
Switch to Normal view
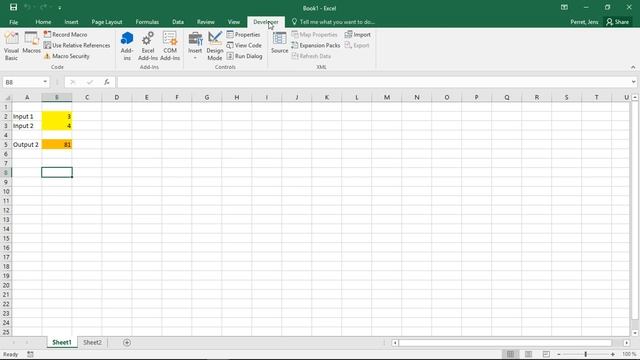(510, 354)
